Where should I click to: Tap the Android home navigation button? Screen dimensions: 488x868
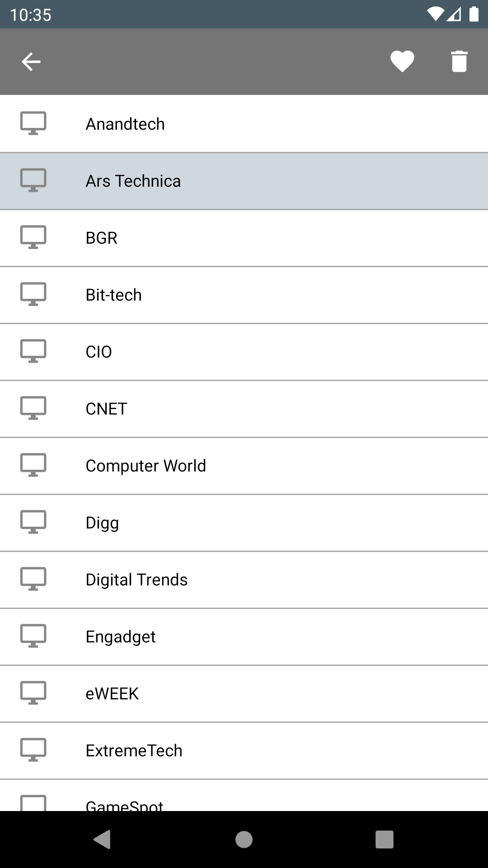[244, 840]
